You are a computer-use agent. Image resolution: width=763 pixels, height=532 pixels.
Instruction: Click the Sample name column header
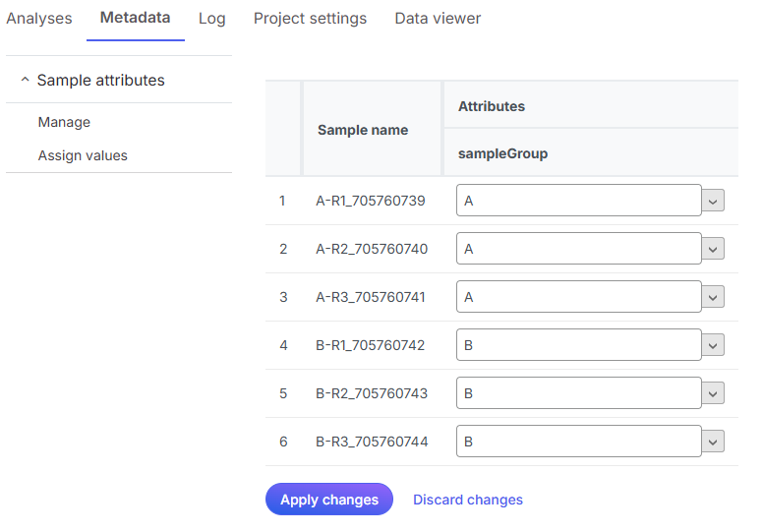[363, 130]
